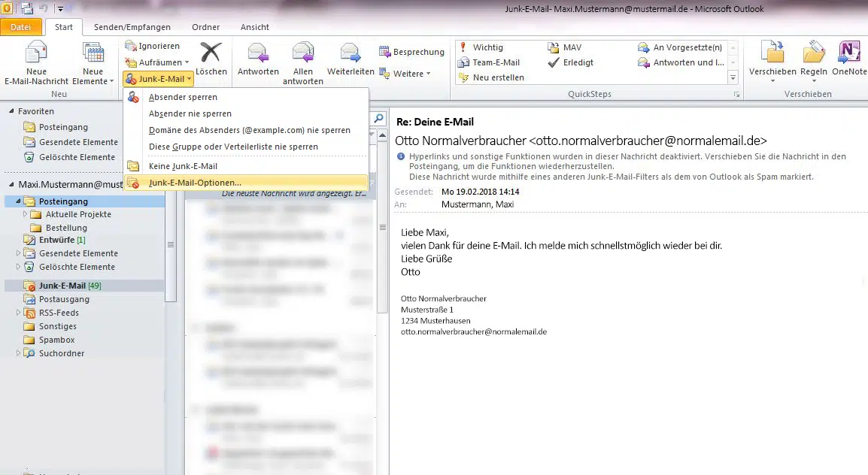Expand the Suchordner node
868x475 pixels.
pos(18,352)
